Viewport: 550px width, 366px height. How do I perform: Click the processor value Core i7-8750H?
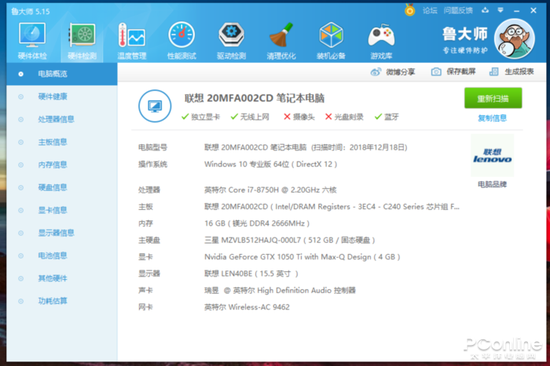tap(270, 190)
